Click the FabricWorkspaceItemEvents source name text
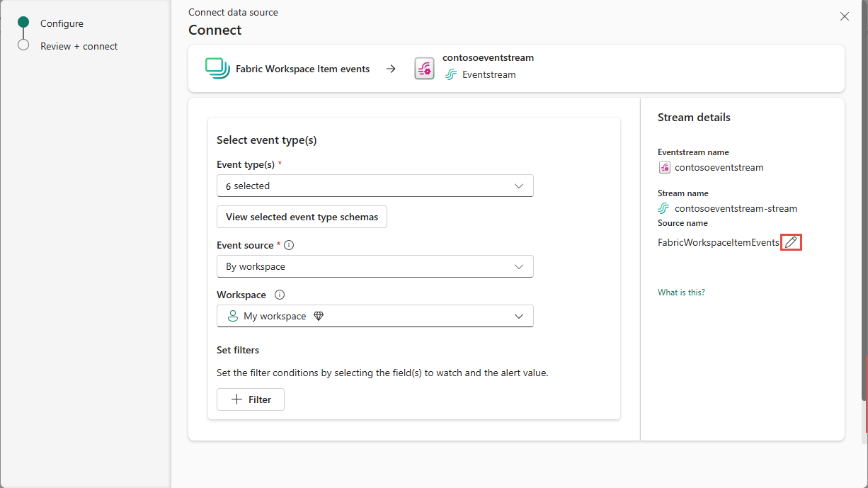Viewport: 868px width, 488px height. (719, 242)
